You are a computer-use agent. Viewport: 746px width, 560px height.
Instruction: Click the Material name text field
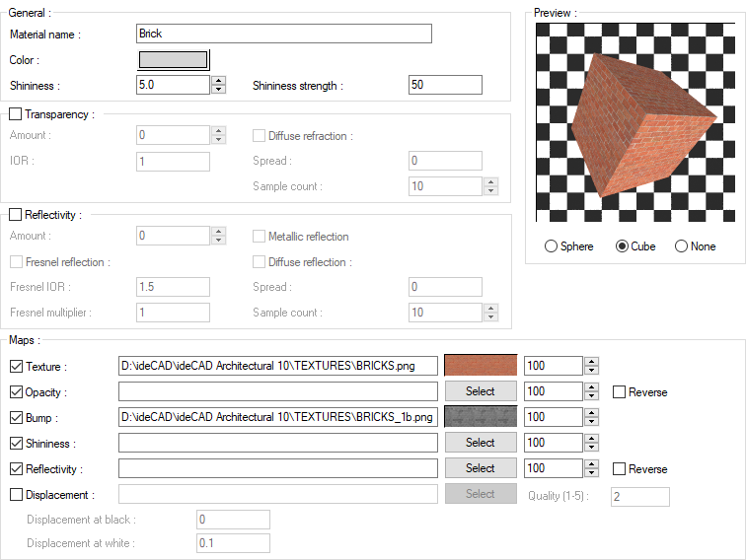(284, 34)
